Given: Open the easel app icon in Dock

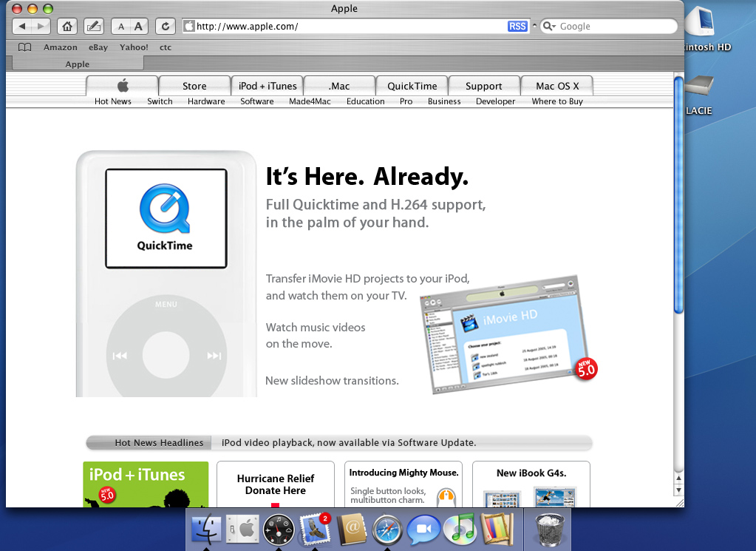Looking at the screenshot, I should point(497,530).
